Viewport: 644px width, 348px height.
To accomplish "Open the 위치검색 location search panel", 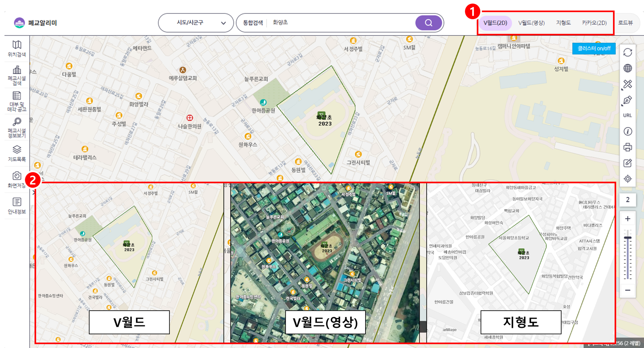I will click(x=17, y=49).
